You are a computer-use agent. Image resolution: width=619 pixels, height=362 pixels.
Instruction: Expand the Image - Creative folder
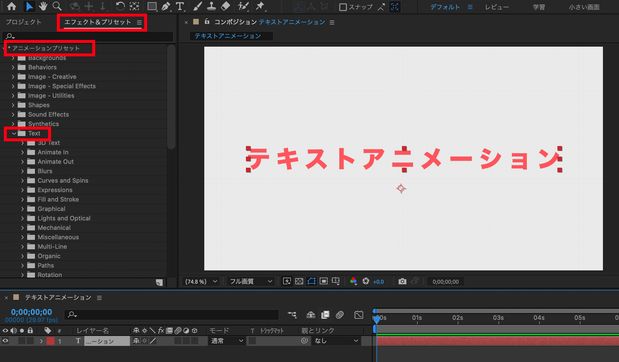[x=13, y=77]
